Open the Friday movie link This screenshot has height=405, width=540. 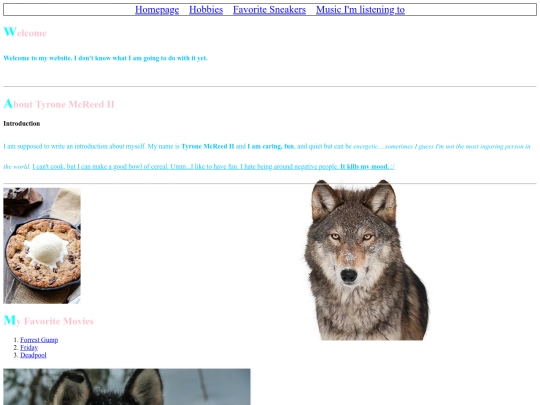(29, 347)
